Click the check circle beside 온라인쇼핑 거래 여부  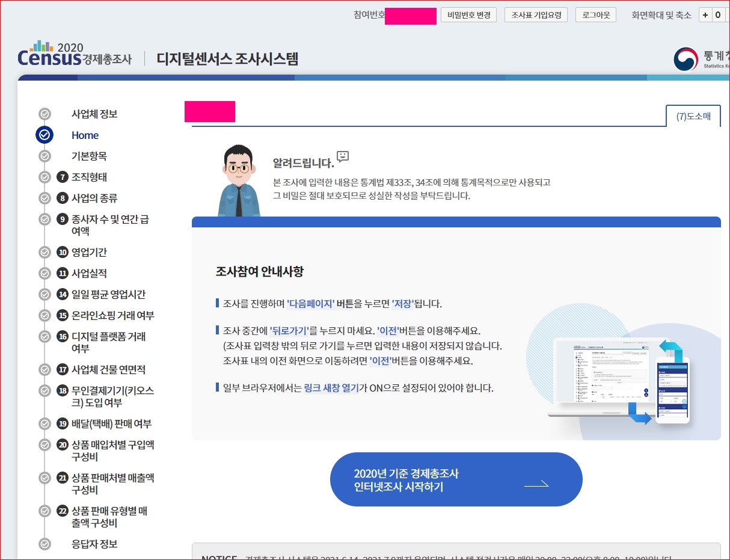(x=44, y=316)
